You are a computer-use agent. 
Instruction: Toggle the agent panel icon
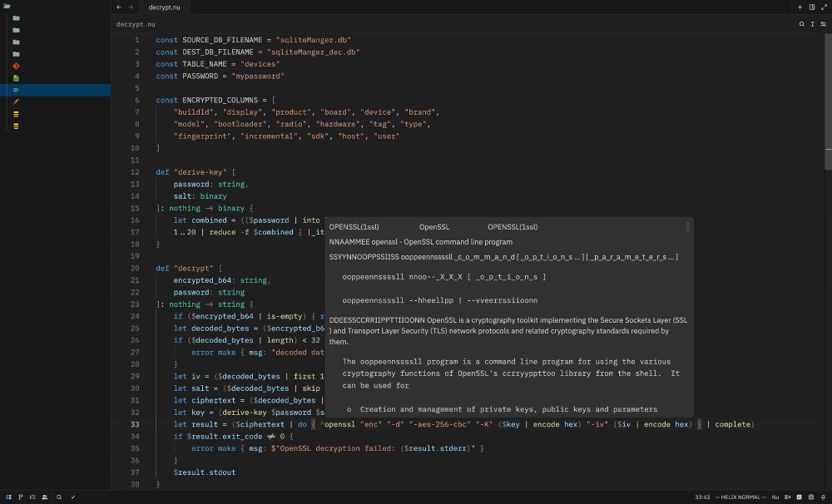click(x=810, y=497)
